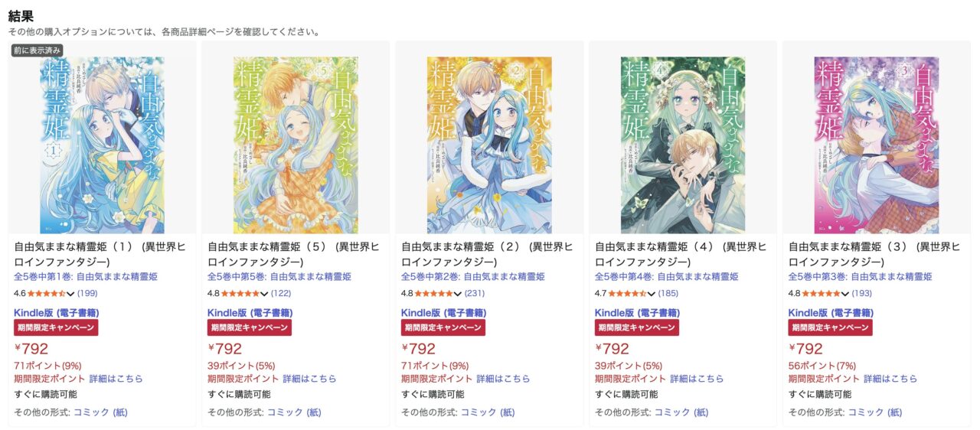Click the star rating icons for volume 5
This screenshot has width=980, height=430.
(240, 293)
